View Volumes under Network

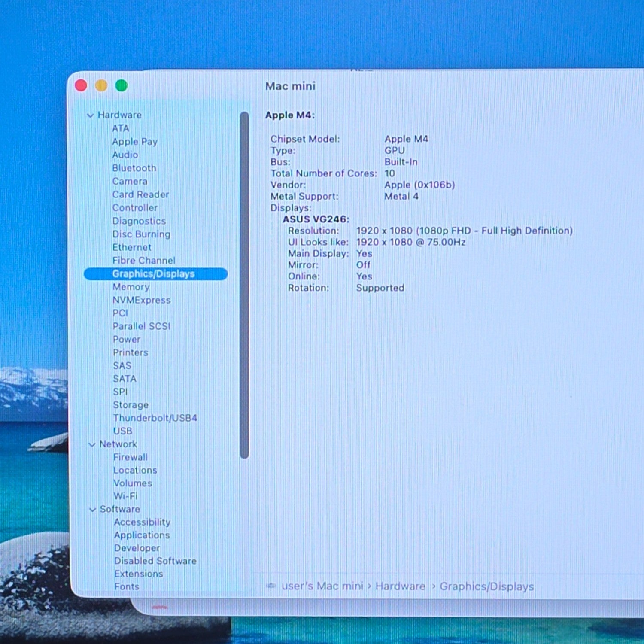[x=133, y=483]
